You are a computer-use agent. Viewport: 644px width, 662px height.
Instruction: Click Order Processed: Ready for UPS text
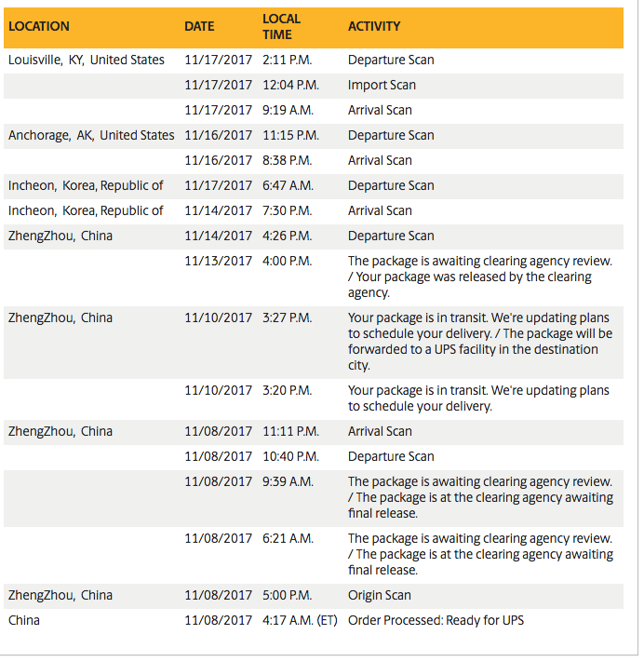click(435, 619)
